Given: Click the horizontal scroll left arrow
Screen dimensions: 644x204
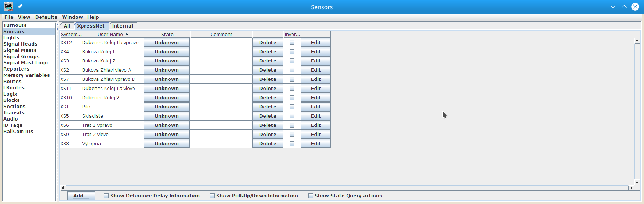Looking at the screenshot, I should pyautogui.click(x=63, y=188).
